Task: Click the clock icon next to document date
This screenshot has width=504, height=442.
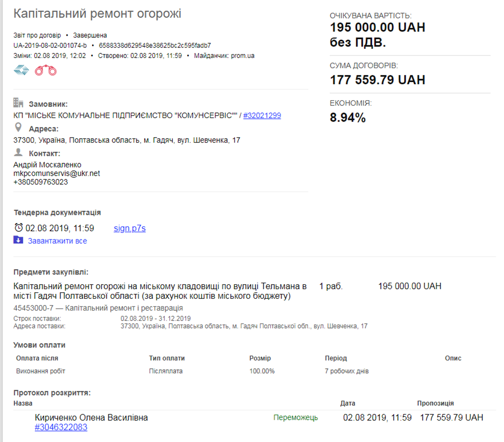Action: (19, 228)
